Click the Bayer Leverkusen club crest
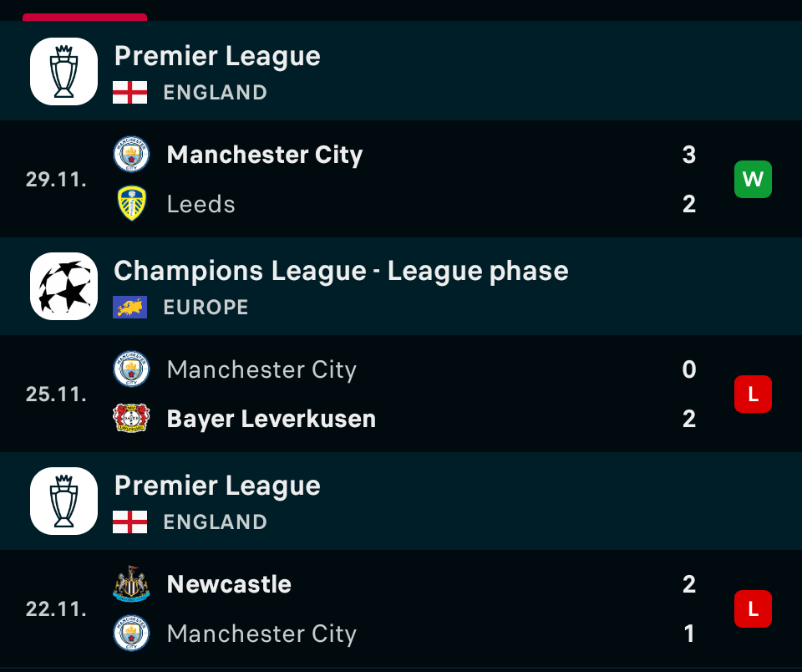The image size is (802, 672). coord(131,419)
